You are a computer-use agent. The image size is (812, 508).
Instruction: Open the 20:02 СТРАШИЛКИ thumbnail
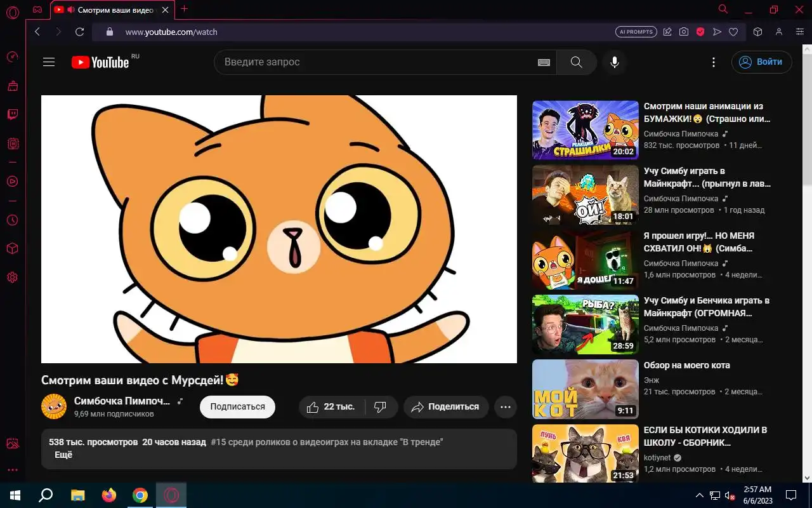586,130
